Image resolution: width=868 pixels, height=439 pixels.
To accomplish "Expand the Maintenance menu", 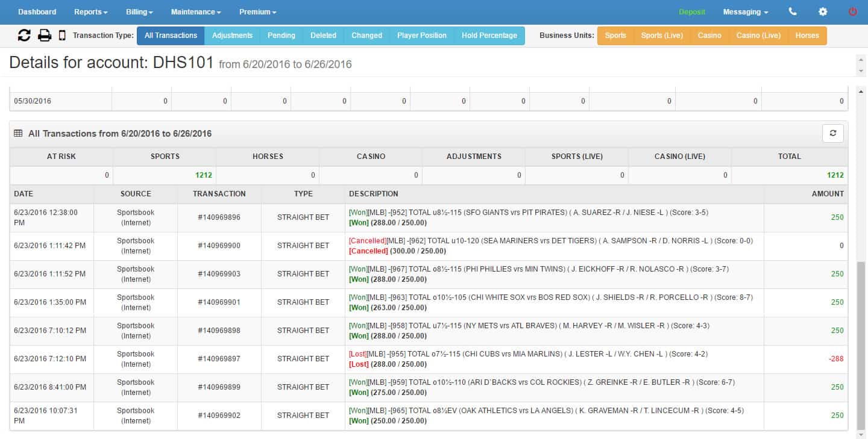I will (x=196, y=11).
